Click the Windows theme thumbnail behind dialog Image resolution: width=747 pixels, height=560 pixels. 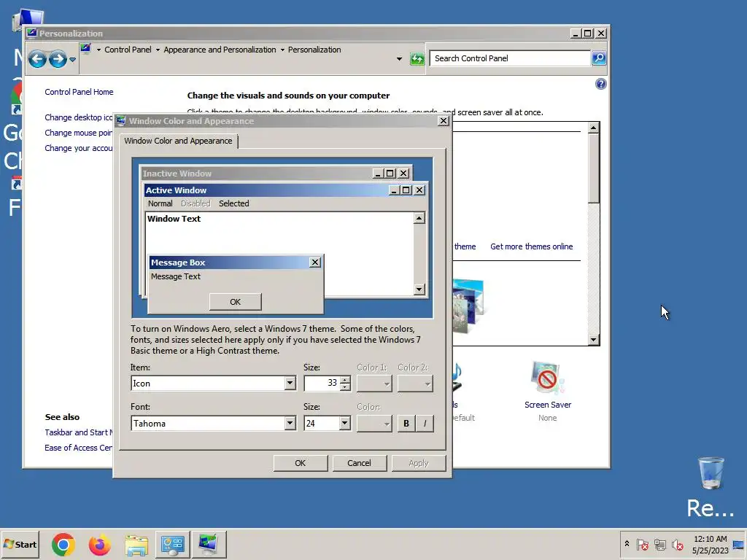(x=468, y=306)
